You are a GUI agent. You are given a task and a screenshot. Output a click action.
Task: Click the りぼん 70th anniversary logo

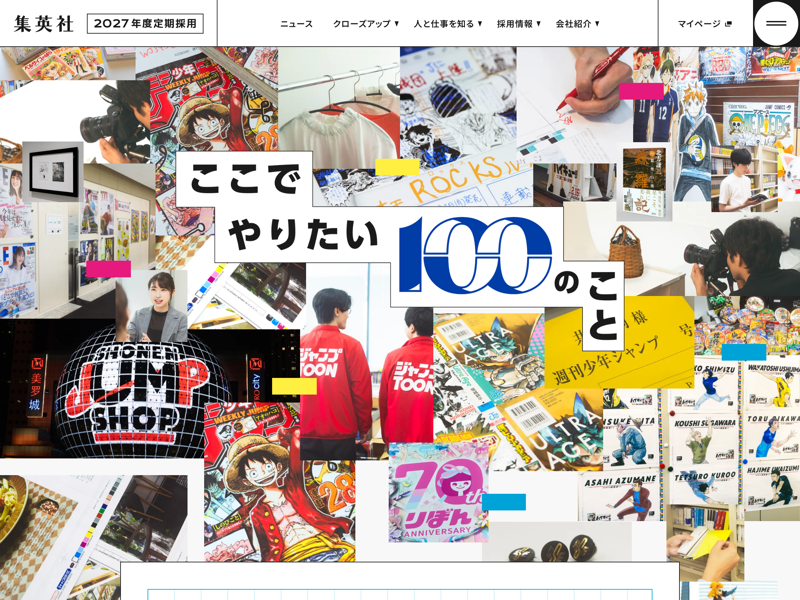[x=438, y=492]
